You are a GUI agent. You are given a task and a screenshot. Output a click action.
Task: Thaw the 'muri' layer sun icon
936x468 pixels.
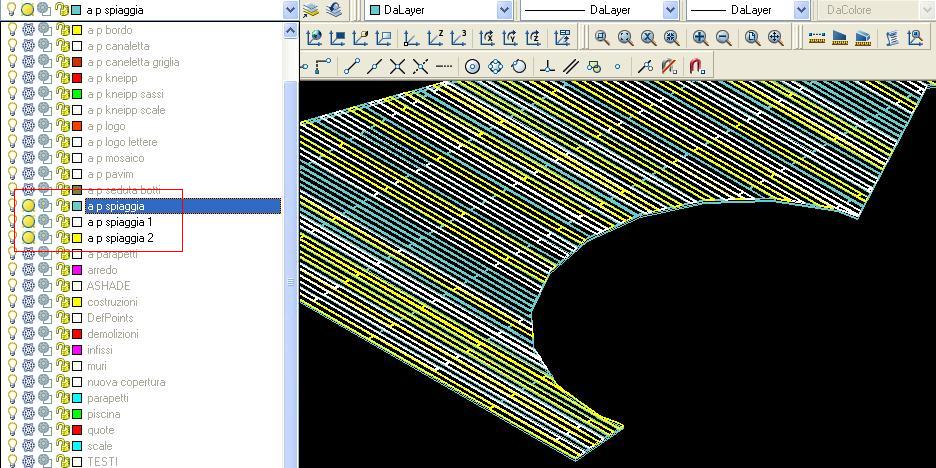pos(28,366)
